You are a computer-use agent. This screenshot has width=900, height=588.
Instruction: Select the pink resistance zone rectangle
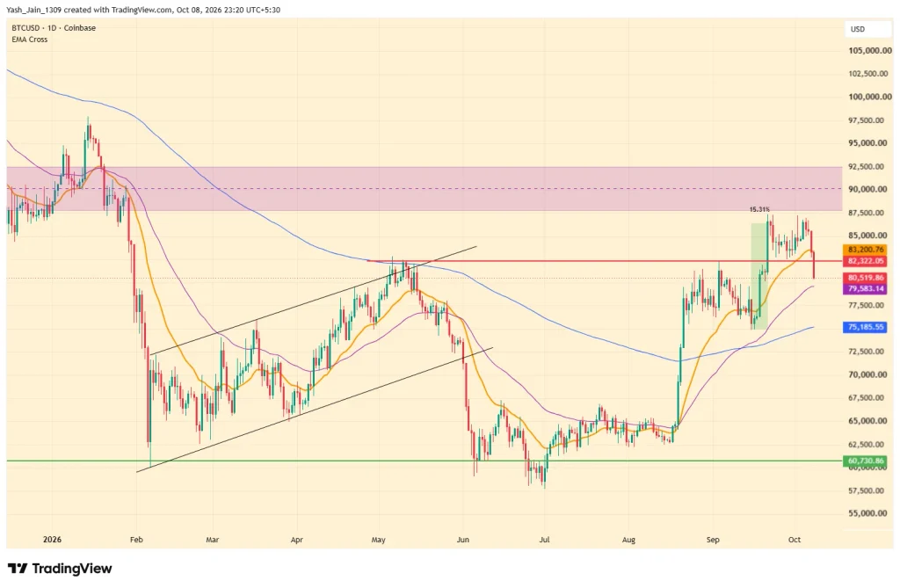(425, 189)
